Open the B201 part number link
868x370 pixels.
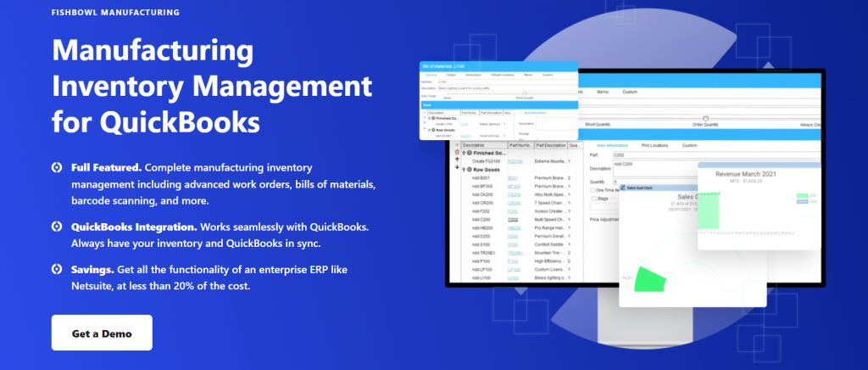pos(513,178)
